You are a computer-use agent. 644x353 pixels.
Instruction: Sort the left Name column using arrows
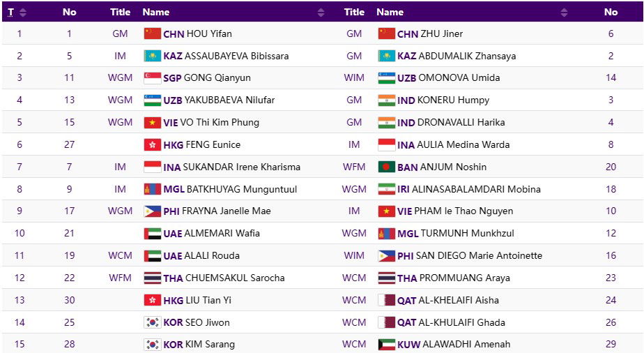point(321,12)
